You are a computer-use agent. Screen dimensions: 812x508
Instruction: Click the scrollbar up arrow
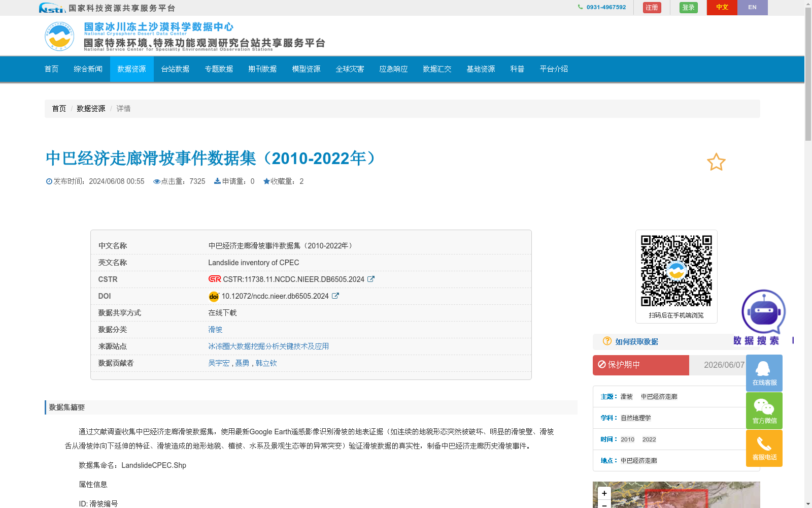tap(808, 4)
